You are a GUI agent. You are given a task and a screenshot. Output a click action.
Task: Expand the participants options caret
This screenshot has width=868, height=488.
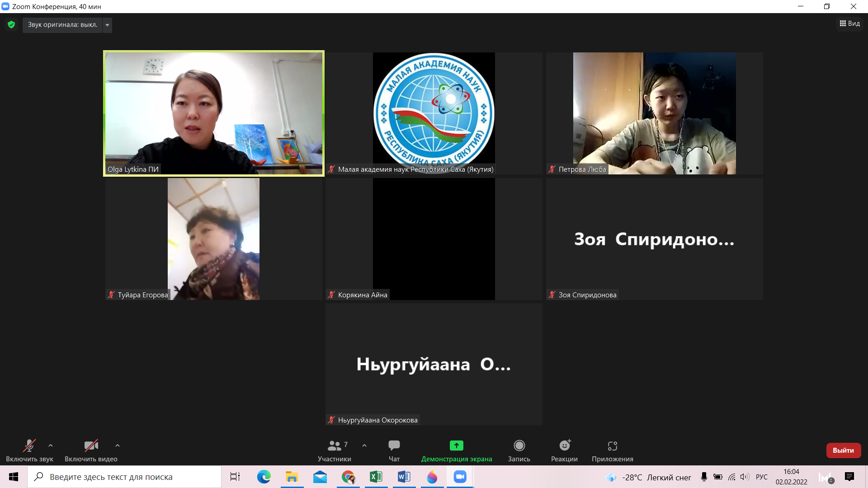point(364,446)
